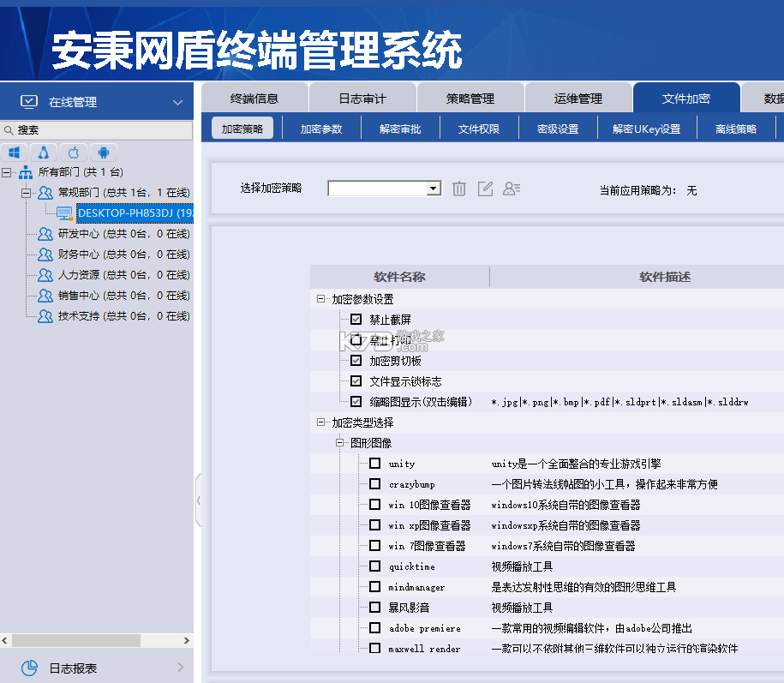Switch to the 日志审计 tab

362,99
